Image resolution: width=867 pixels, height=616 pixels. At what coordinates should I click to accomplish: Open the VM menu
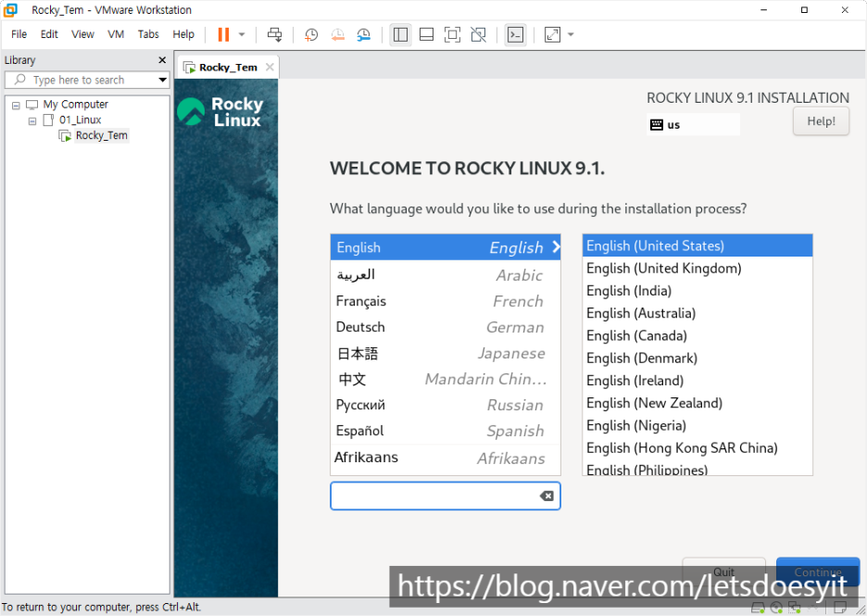tap(116, 34)
